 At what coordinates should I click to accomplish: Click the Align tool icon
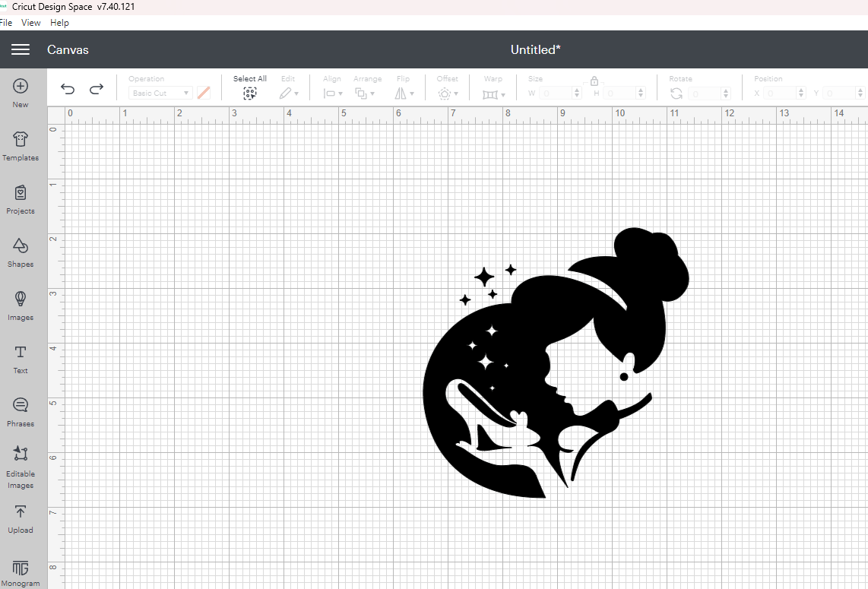pos(329,93)
